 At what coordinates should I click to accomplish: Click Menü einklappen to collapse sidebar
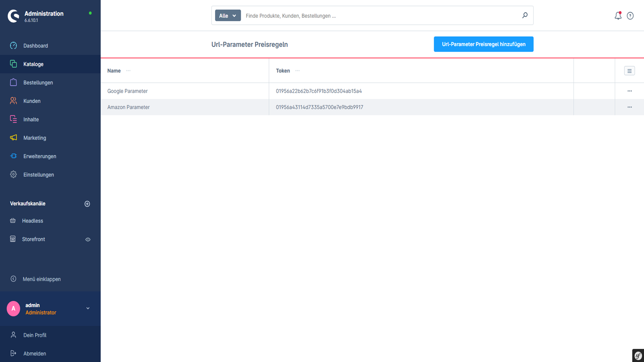point(42,279)
